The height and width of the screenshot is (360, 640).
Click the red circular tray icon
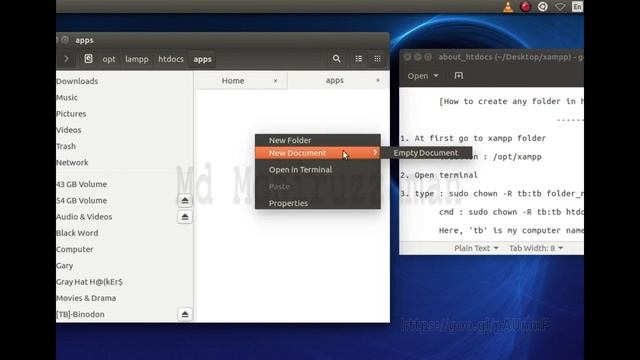525,7
